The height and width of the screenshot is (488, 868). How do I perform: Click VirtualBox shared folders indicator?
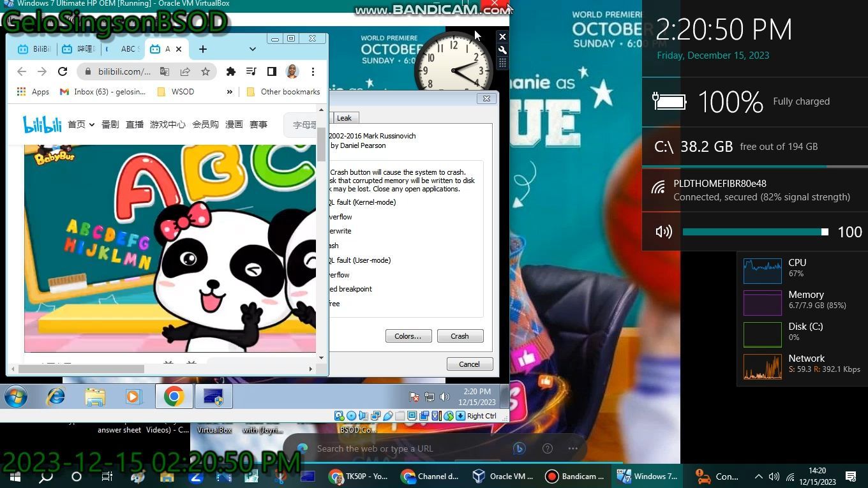pyautogui.click(x=400, y=416)
